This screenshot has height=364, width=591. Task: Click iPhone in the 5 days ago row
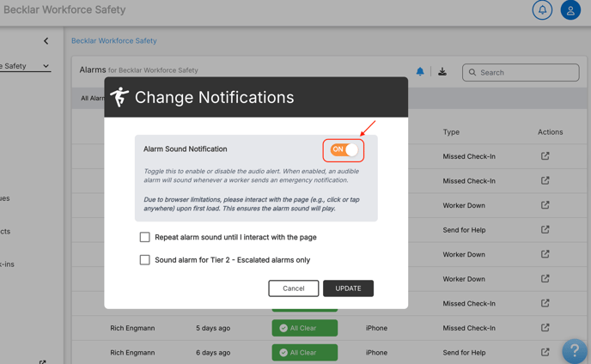[x=376, y=328]
